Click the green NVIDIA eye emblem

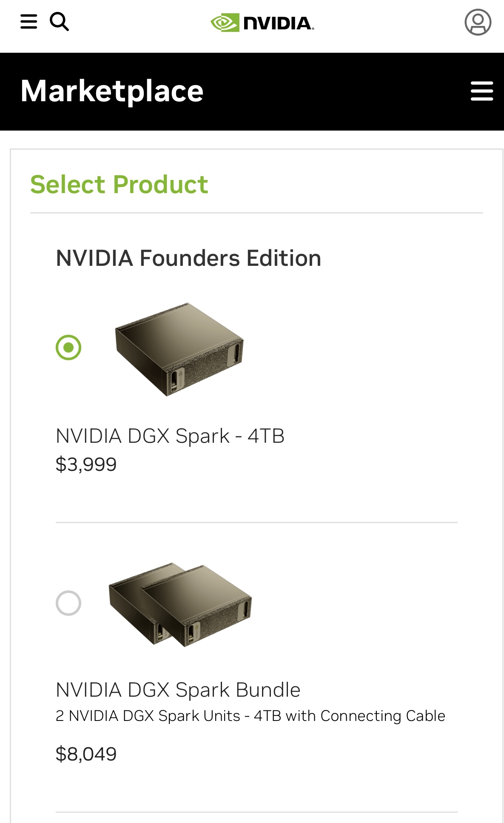[x=225, y=23]
